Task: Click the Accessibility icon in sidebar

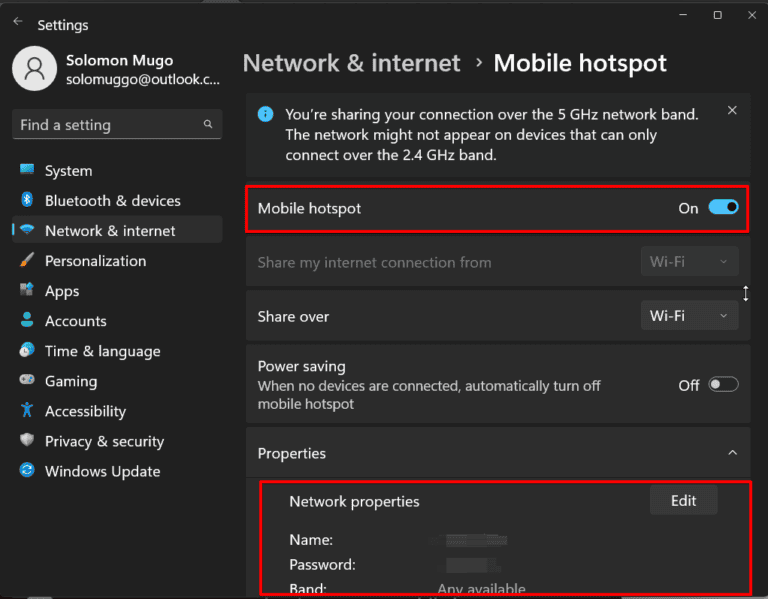Action: tap(27, 410)
